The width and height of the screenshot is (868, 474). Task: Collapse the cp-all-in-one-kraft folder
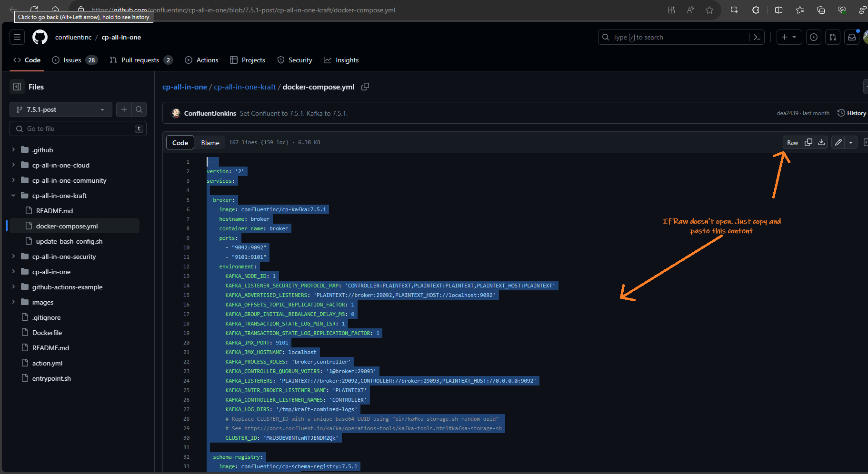tap(13, 196)
